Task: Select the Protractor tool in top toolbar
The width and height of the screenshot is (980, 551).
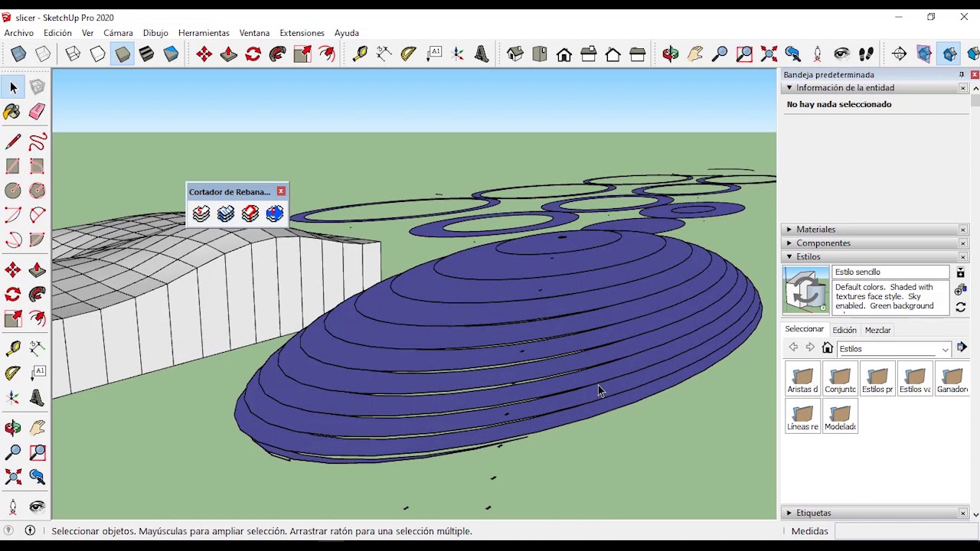Action: click(x=409, y=54)
